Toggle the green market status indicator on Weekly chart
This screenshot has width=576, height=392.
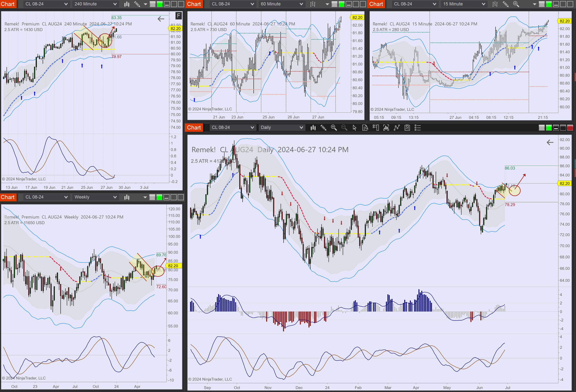[159, 197]
